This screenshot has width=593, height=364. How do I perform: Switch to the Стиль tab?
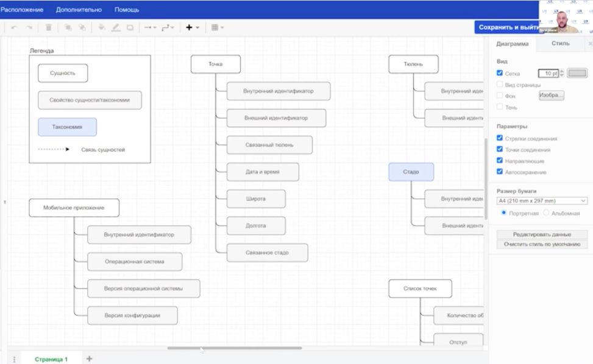click(560, 43)
